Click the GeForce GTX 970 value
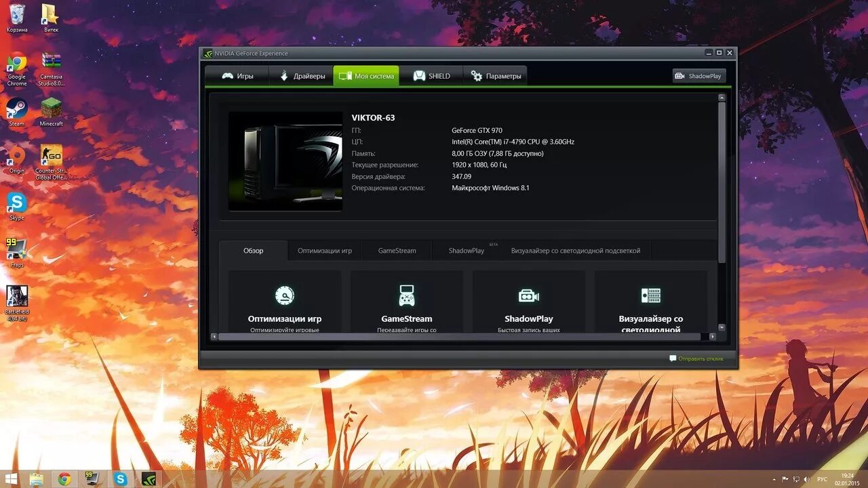 tap(477, 131)
